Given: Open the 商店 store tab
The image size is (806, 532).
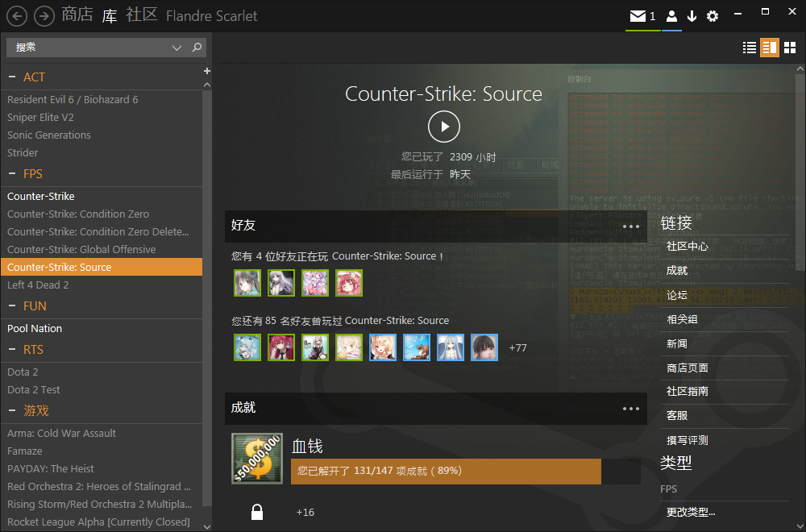Looking at the screenshot, I should click(77, 15).
